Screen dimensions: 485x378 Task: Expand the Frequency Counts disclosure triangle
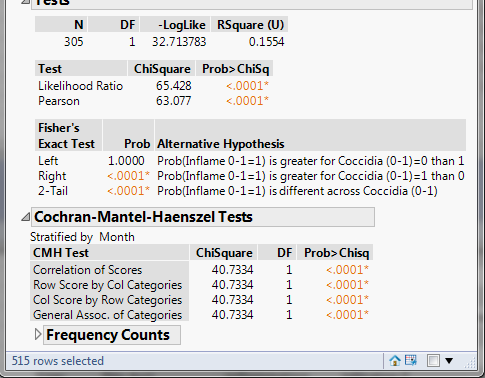[x=38, y=334]
